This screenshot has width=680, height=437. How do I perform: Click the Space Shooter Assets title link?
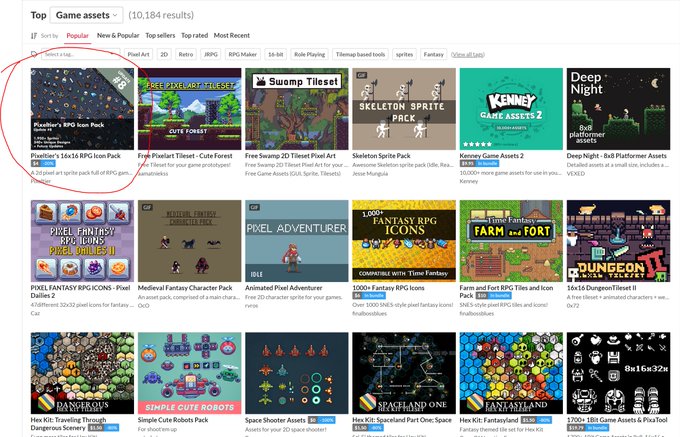(x=275, y=420)
